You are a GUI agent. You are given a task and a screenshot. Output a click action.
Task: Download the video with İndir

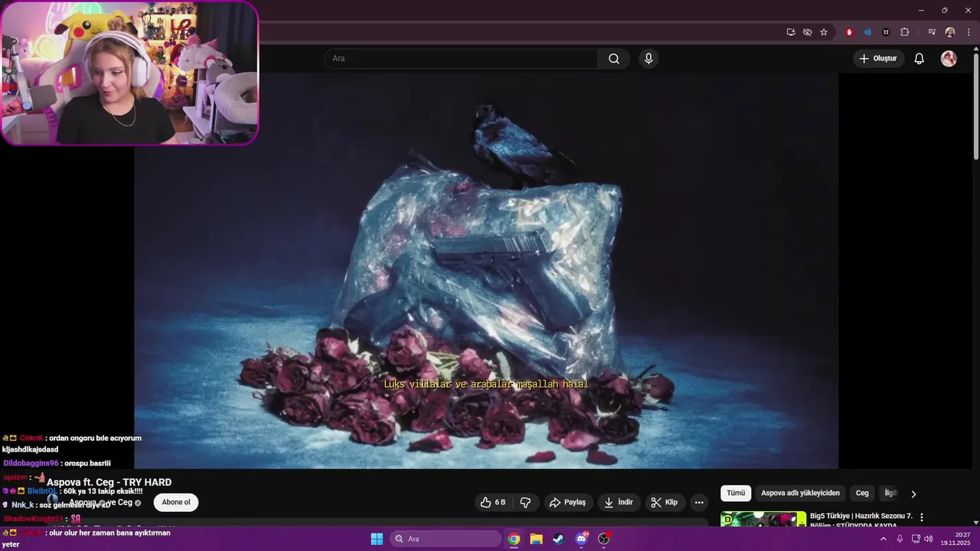[619, 502]
